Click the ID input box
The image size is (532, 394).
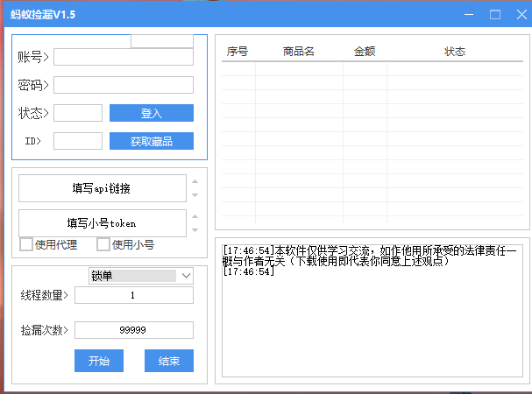(78, 141)
